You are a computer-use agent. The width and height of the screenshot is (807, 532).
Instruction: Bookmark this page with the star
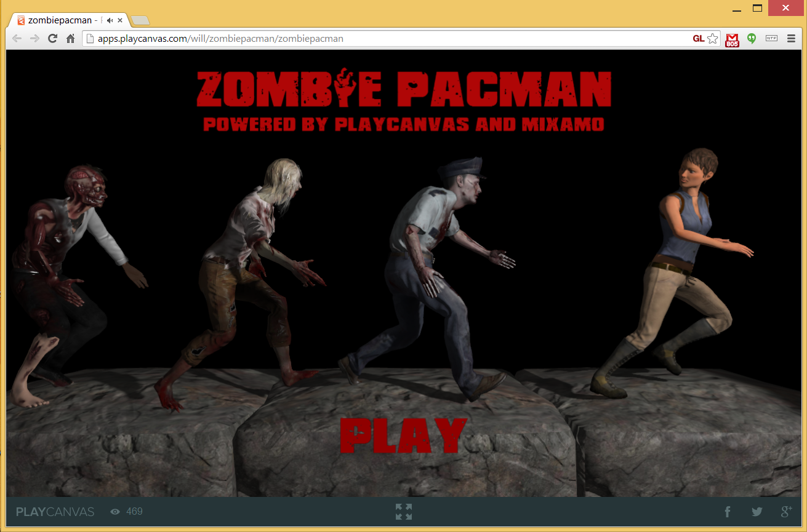(x=712, y=38)
